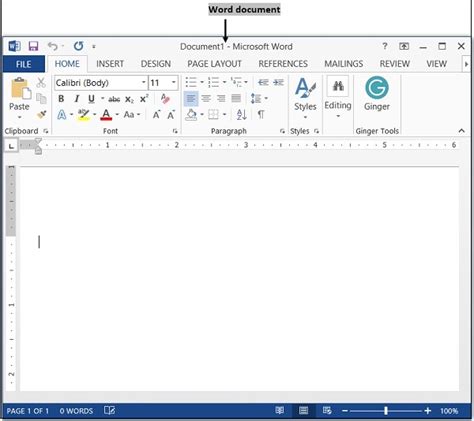
Task: Open the INSERT ribbon tab
Action: click(110, 64)
